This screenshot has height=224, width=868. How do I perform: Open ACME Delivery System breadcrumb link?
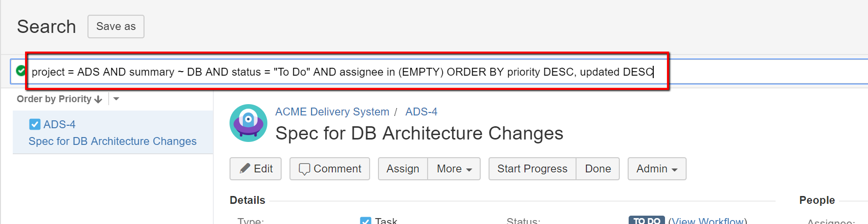[332, 112]
